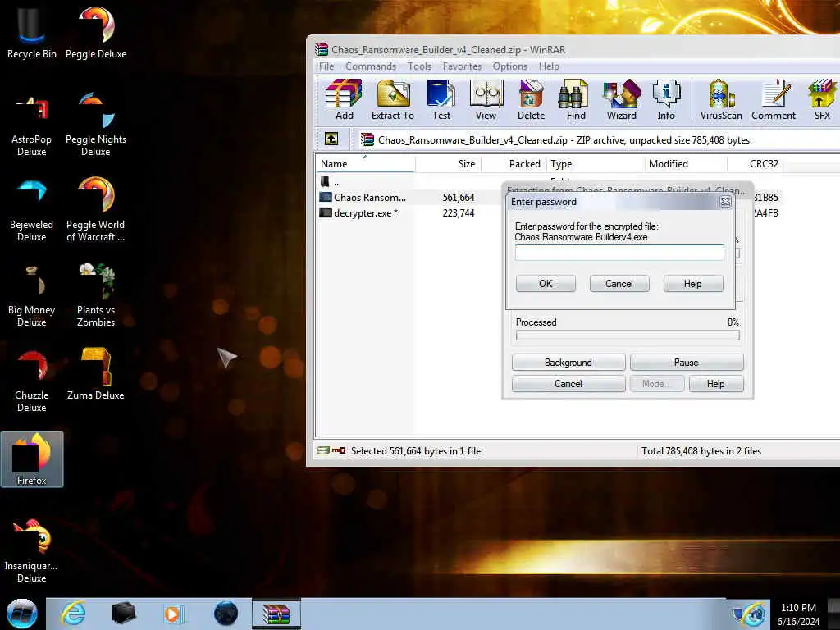Select the Zuma Deluxe desktop icon
The height and width of the screenshot is (630, 840).
click(96, 375)
